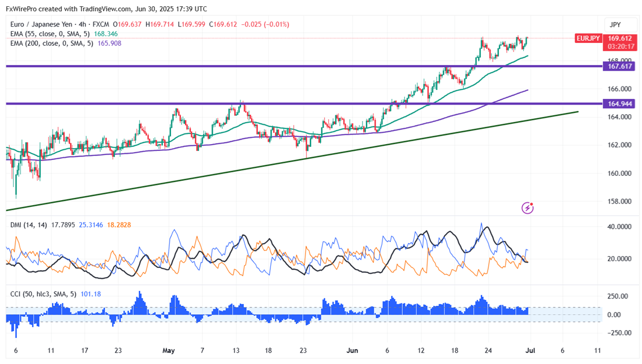Select the 167.617 horizontal level label
642x364 pixels.
(x=619, y=66)
